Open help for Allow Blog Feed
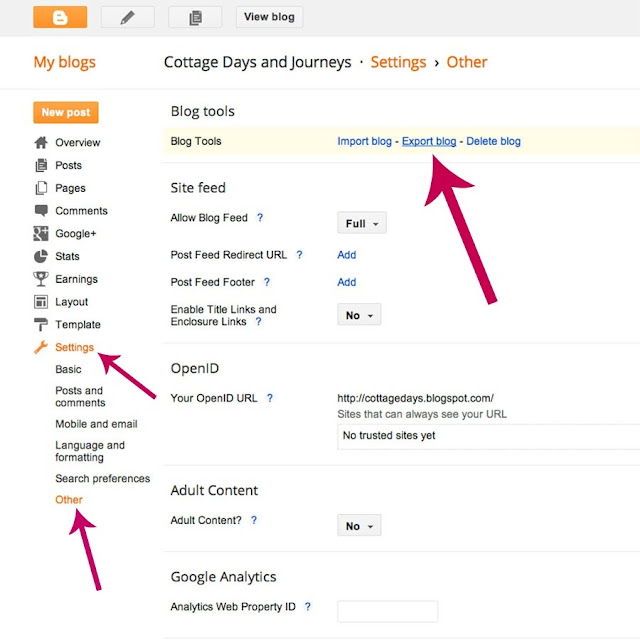 (260, 218)
